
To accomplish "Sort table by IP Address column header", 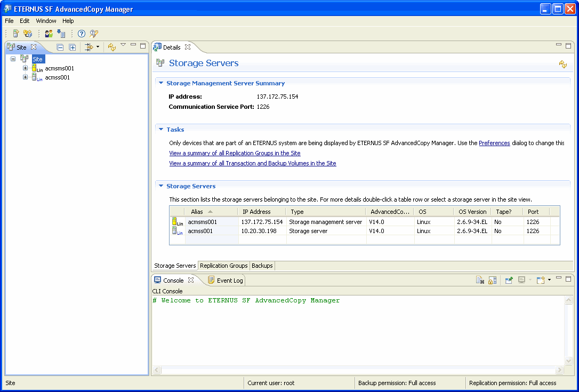I will (261, 212).
